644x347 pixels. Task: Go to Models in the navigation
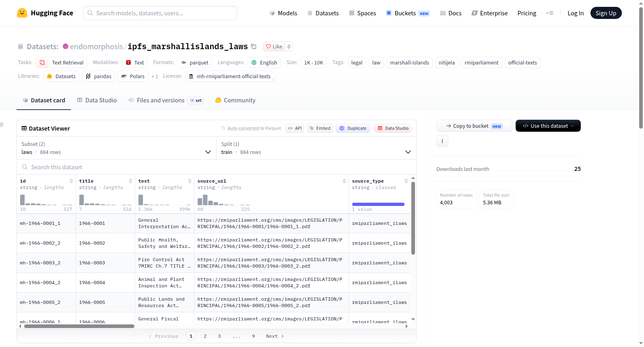pyautogui.click(x=283, y=13)
